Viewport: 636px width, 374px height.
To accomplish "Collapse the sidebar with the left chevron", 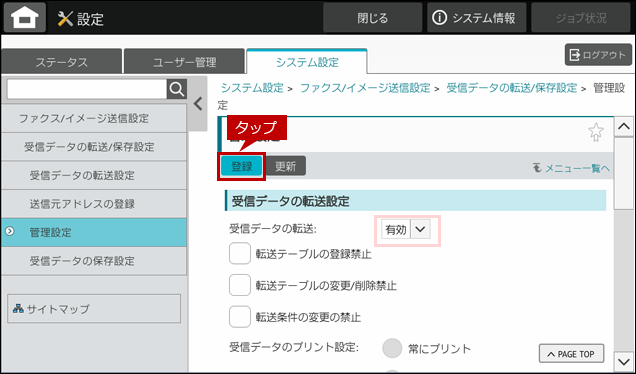I will (198, 104).
